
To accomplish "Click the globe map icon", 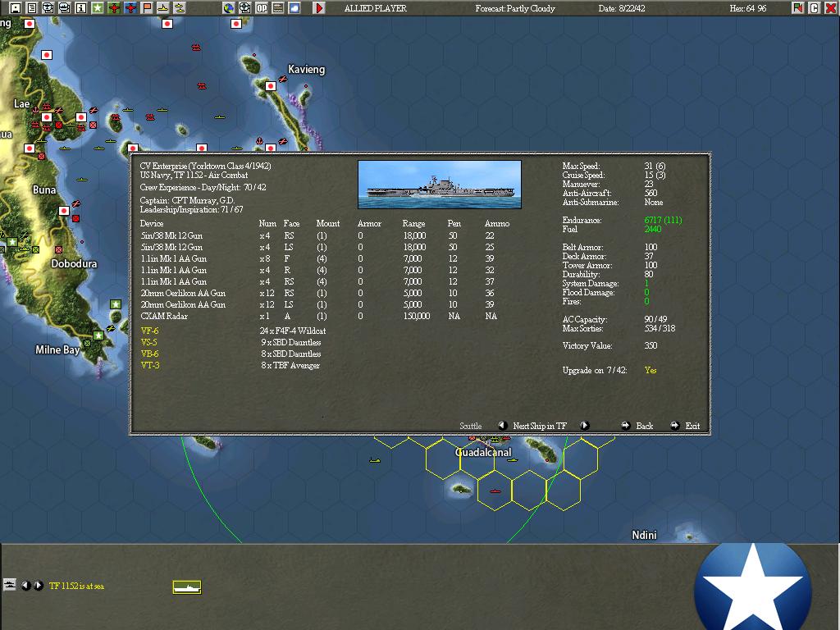I will [x=229, y=8].
